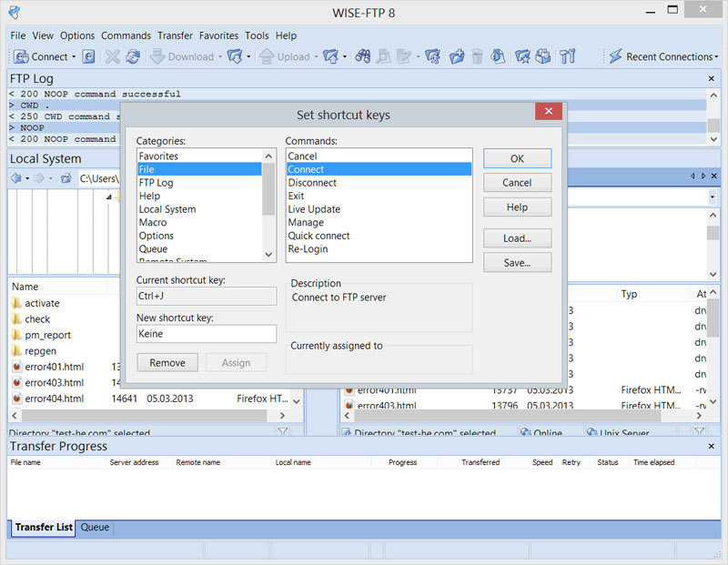Click the Current shortcut key field showing Ctrl+J
This screenshot has height=565, width=728.
point(207,297)
